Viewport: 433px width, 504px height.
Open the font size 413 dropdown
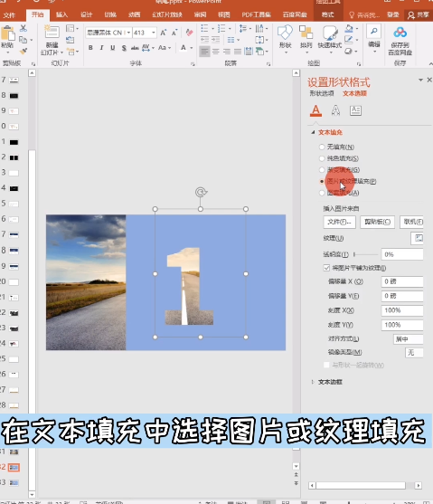click(x=154, y=33)
